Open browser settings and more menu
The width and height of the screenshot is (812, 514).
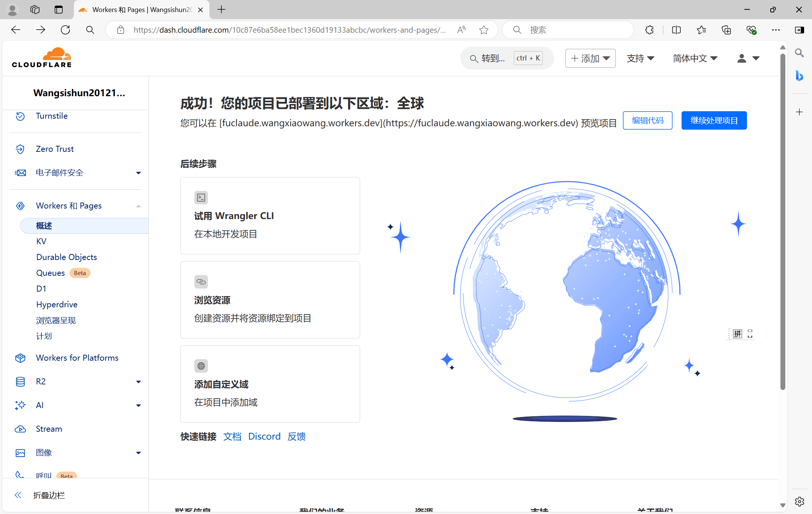coord(776,30)
